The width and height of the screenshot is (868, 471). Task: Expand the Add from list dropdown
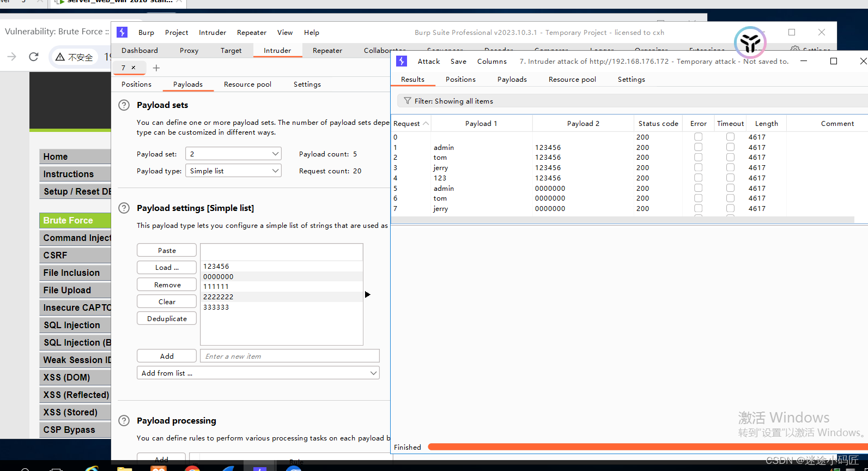click(258, 373)
